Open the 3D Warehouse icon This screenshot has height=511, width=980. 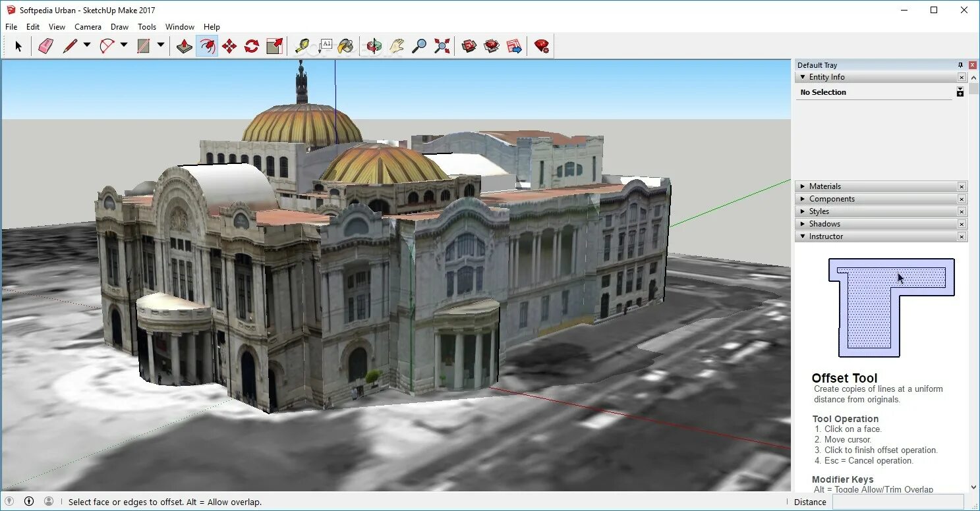469,46
